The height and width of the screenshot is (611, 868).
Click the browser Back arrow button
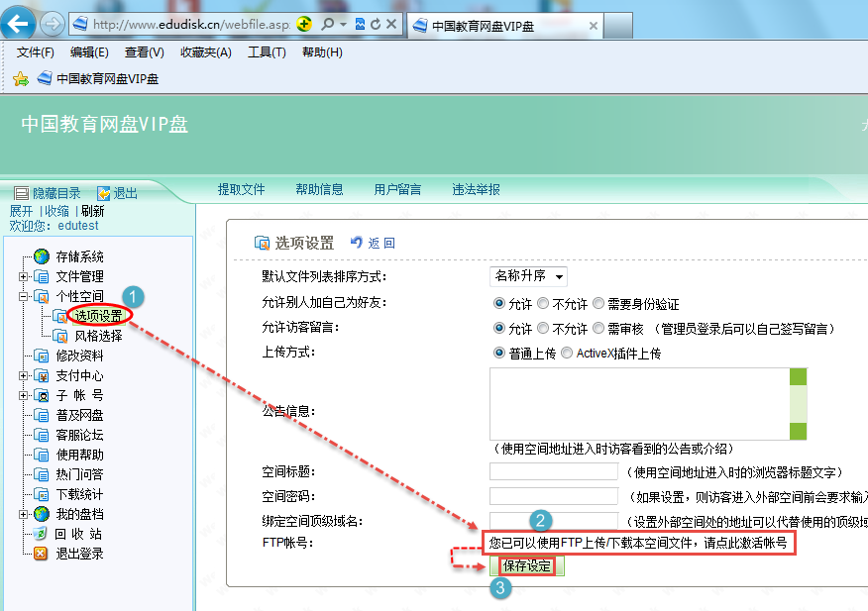click(18, 24)
